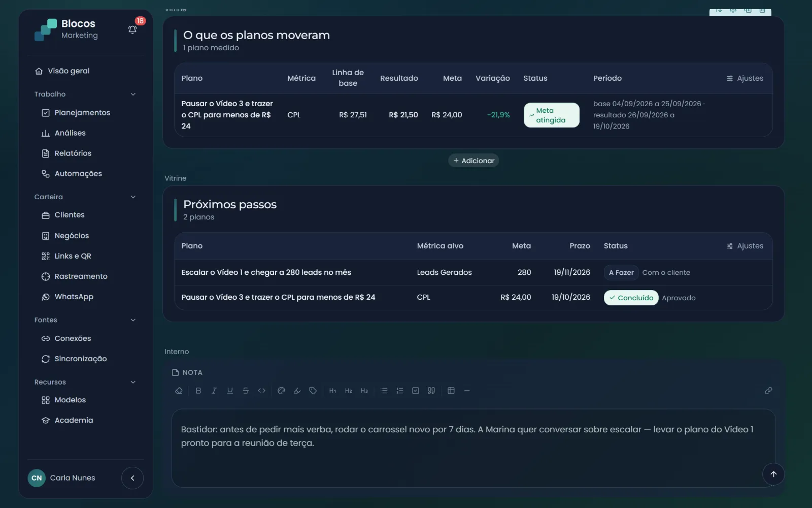The height and width of the screenshot is (508, 812).
Task: Insert a horizontal divider line
Action: (466, 391)
